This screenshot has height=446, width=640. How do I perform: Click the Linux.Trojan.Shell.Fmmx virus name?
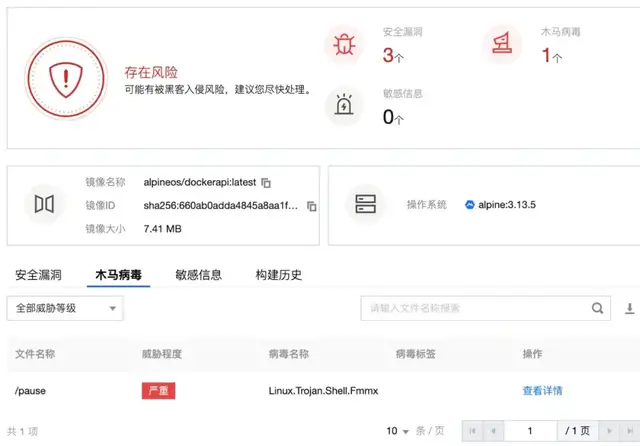(x=323, y=391)
